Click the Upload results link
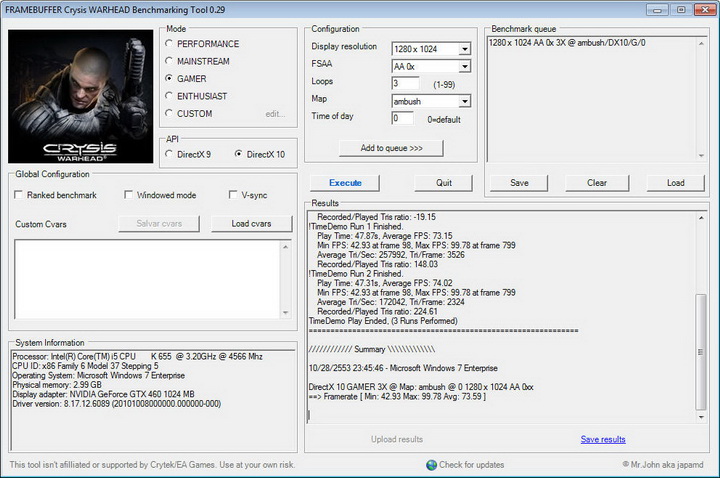This screenshot has width=720, height=478. 397,439
